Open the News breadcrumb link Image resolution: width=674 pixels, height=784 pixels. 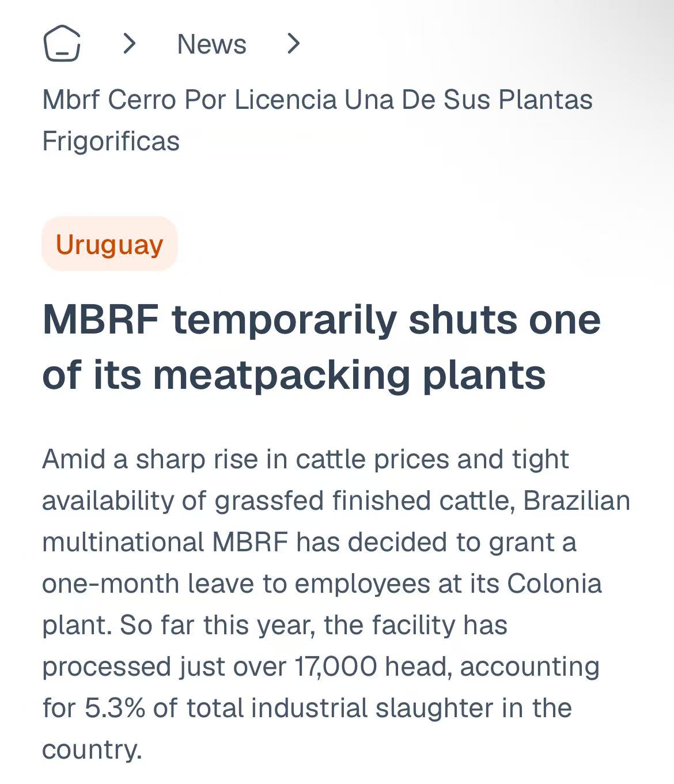click(x=211, y=44)
